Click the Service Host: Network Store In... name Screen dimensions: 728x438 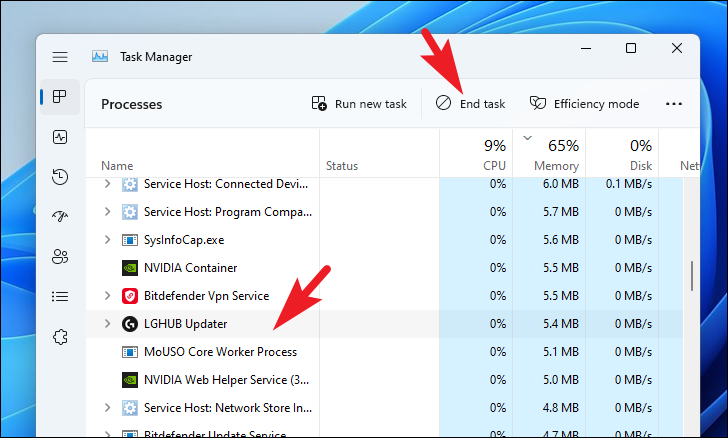pyautogui.click(x=228, y=408)
